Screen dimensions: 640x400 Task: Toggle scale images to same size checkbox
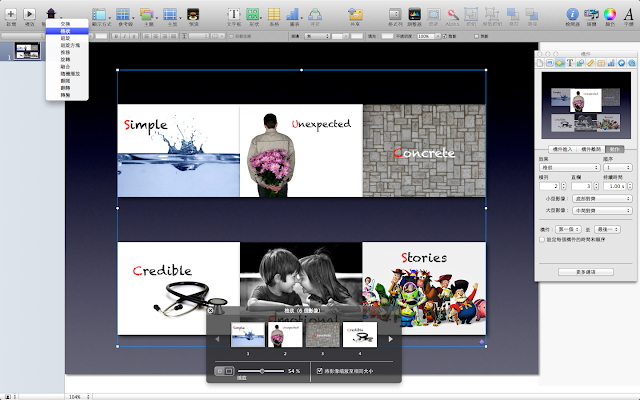[320, 371]
